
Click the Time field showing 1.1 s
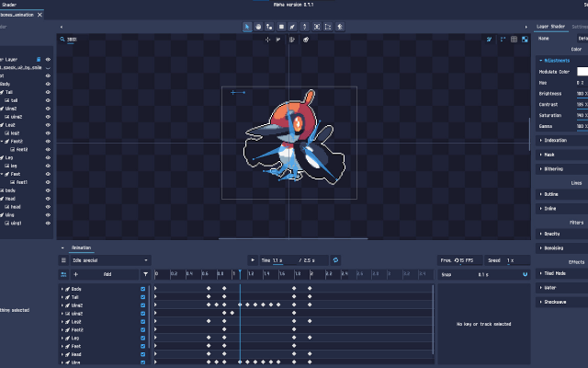[x=277, y=260]
